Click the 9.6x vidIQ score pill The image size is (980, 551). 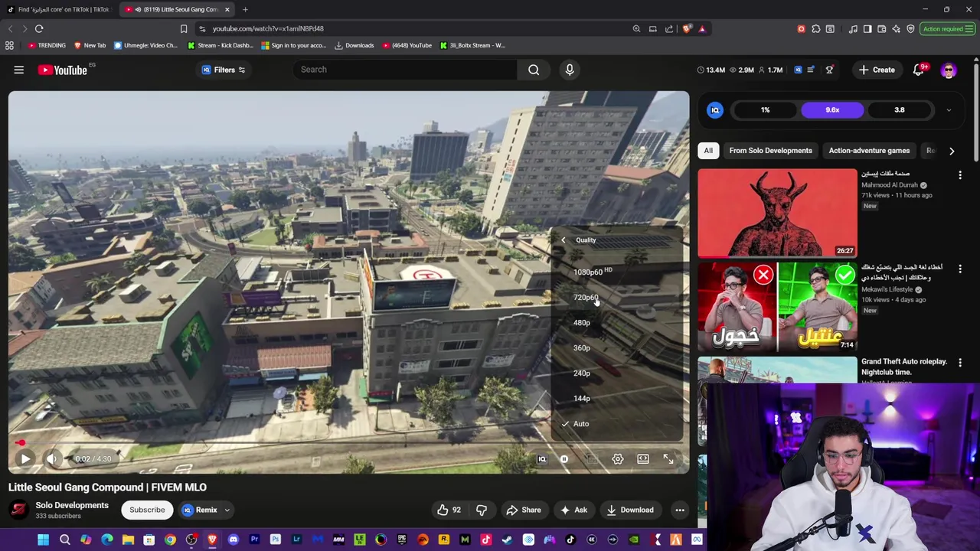click(832, 110)
